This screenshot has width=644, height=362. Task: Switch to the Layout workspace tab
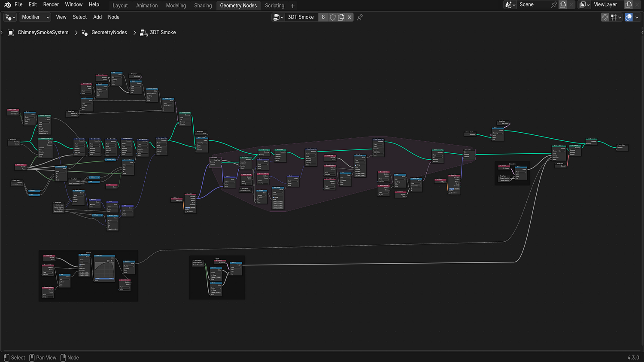click(x=120, y=6)
